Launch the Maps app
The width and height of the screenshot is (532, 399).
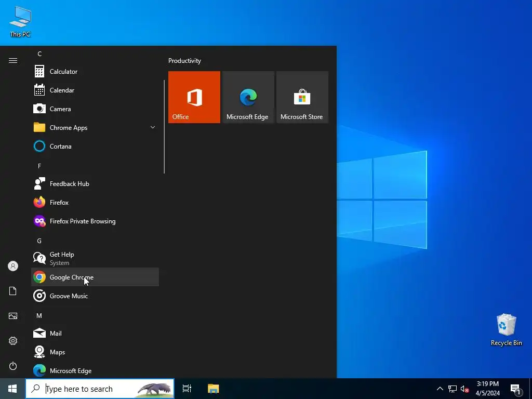[95, 352]
